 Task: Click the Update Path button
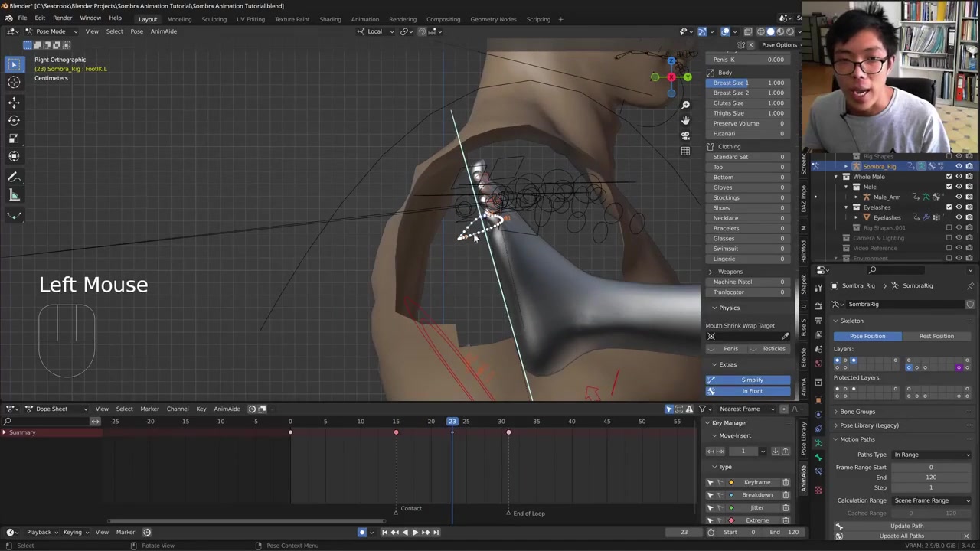(x=906, y=526)
